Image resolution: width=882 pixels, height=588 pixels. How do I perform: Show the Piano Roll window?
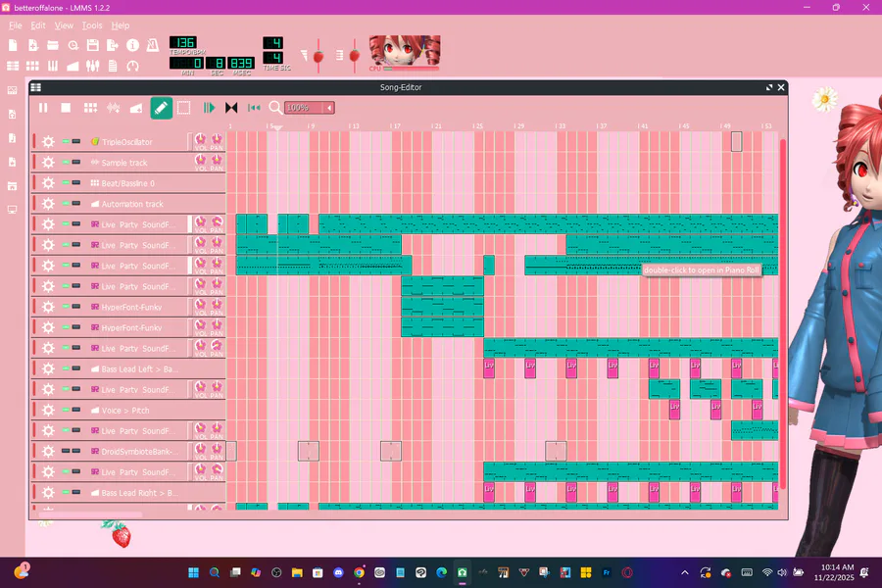(x=53, y=66)
